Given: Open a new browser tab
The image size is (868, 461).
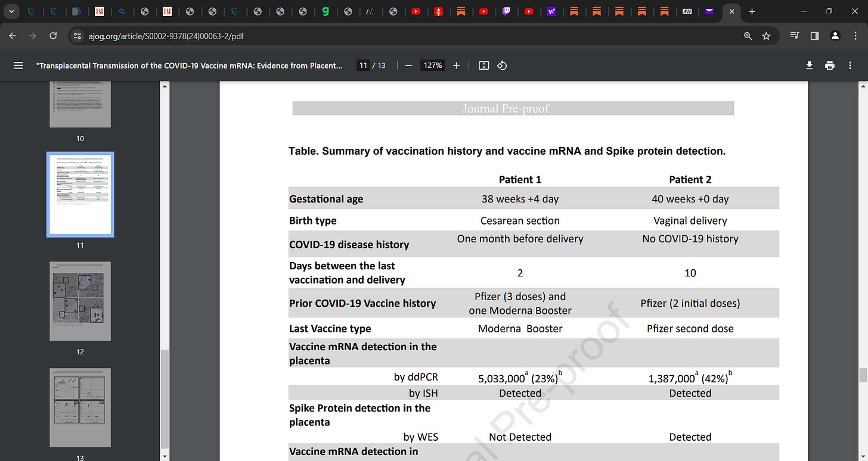Looking at the screenshot, I should (752, 11).
